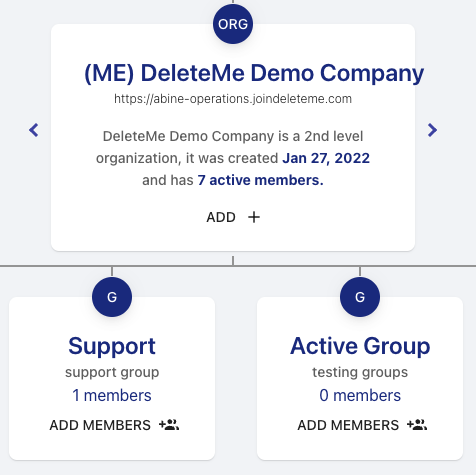Screen dimensions: 476x475
Task: Click (ME) DeleteMe Demo Company title
Action: pyautogui.click(x=254, y=73)
